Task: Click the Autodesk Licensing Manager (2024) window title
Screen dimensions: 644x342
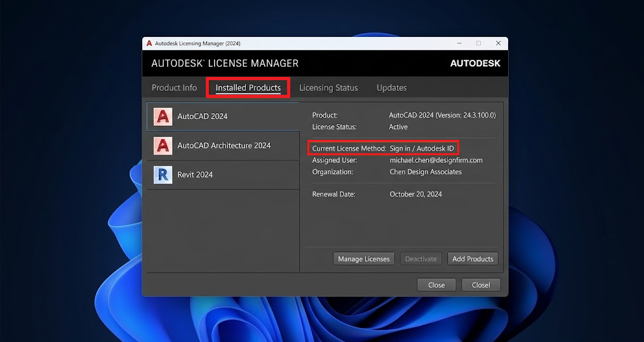Action: click(198, 43)
